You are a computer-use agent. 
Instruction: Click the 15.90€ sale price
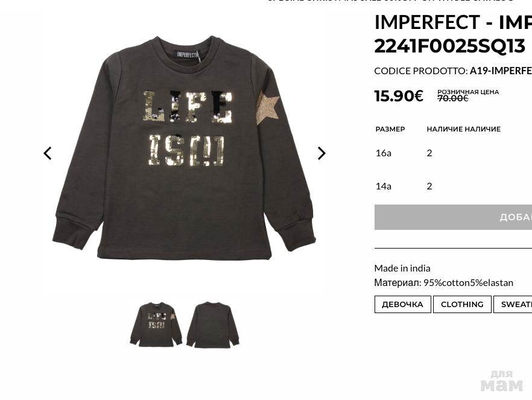point(399,96)
